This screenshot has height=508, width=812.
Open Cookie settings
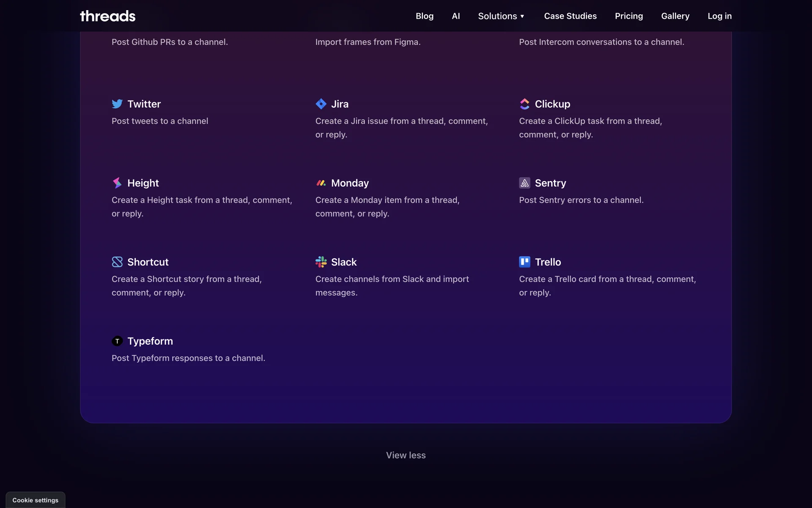click(x=36, y=500)
